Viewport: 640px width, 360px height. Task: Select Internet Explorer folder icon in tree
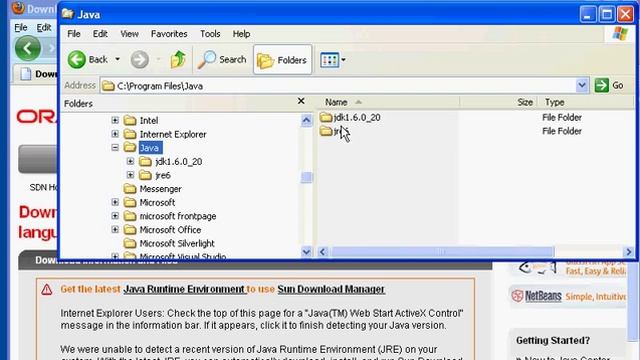pos(130,134)
